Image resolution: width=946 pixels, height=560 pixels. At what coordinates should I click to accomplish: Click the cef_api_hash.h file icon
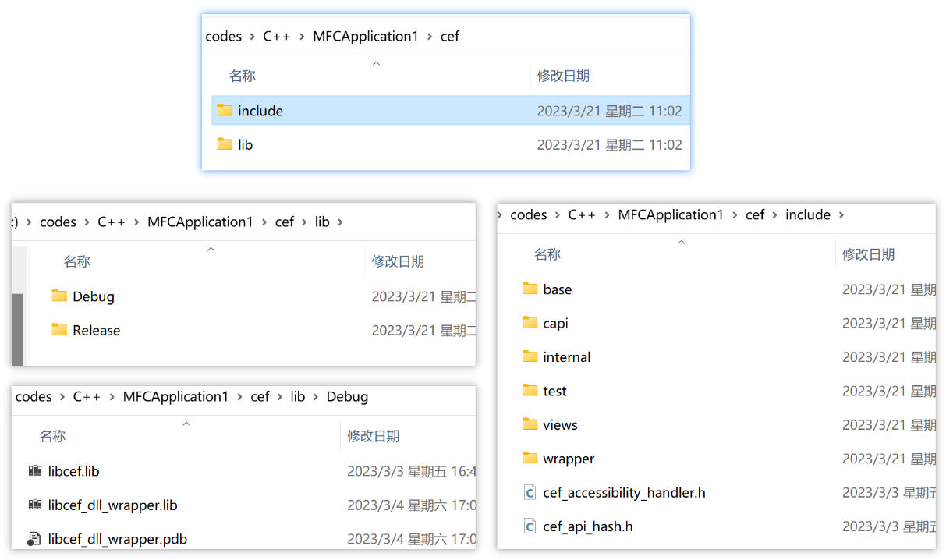(x=530, y=526)
